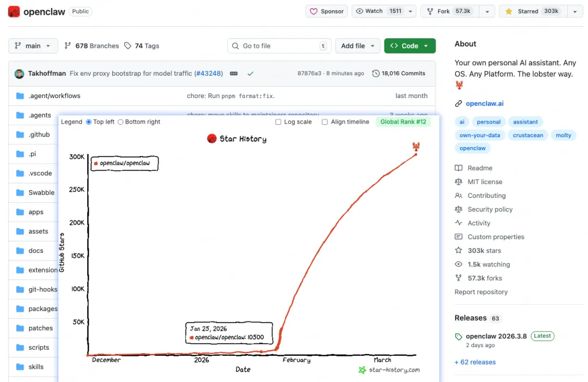The image size is (588, 382).
Task: Enable the Log scale checkbox
Action: (x=279, y=122)
